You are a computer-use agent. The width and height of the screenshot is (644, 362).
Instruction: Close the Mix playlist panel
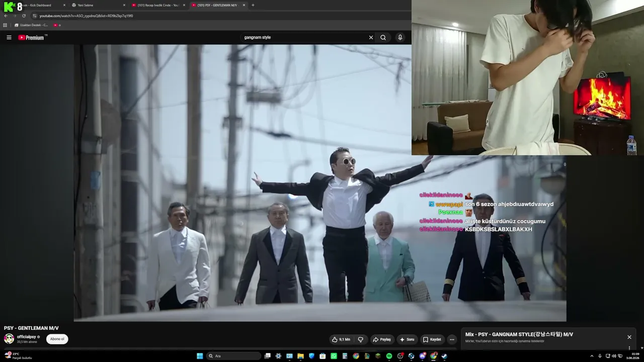(x=629, y=337)
